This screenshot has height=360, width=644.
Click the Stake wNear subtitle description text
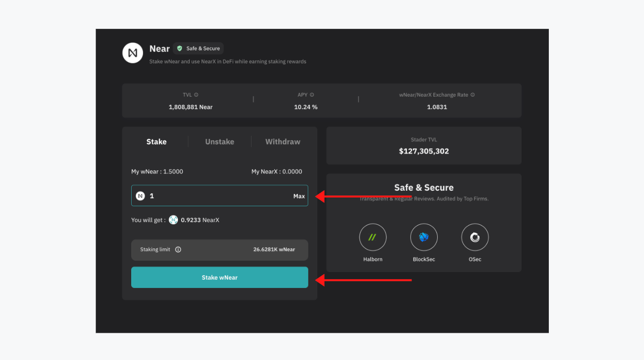228,62
